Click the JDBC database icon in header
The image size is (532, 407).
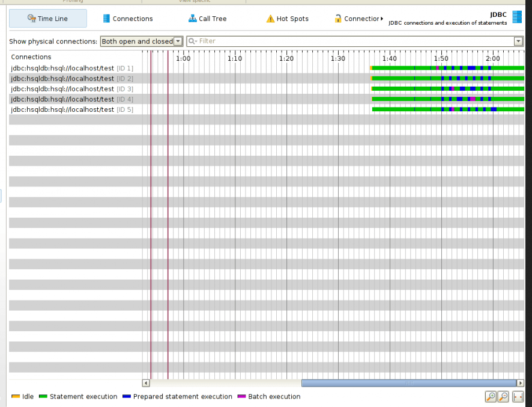click(517, 17)
